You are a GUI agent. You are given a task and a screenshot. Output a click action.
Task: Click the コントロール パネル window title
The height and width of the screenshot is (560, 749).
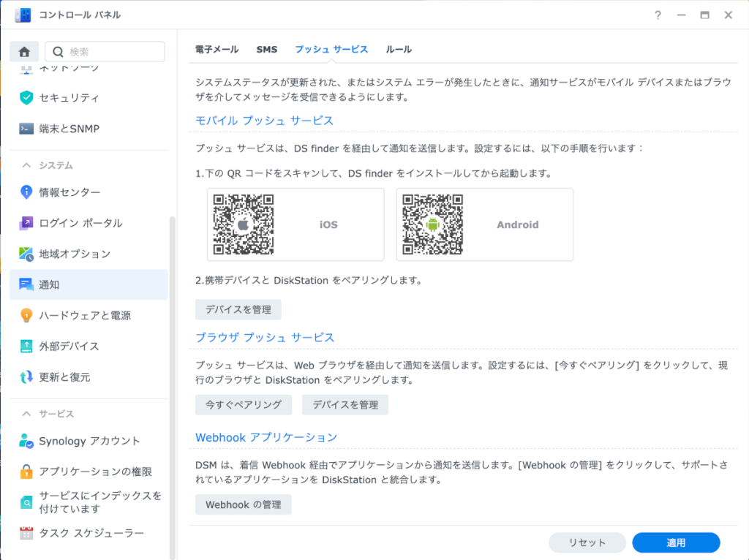79,15
